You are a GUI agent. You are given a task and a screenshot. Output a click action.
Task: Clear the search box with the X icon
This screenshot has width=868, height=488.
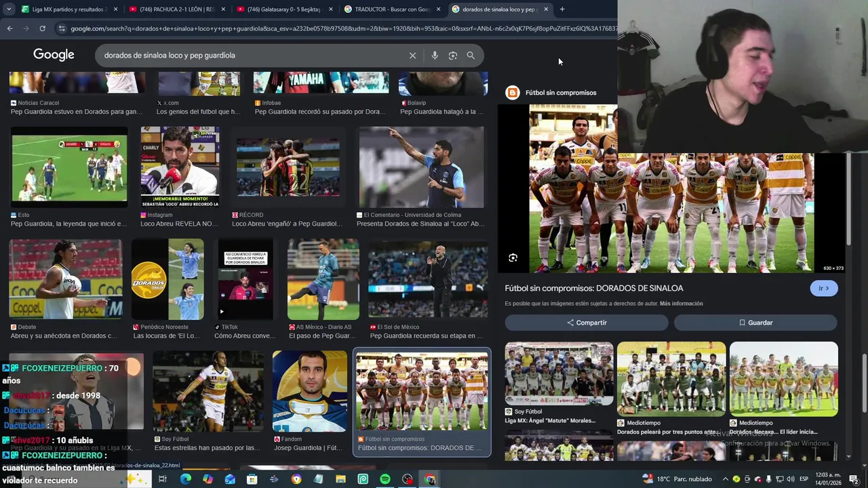pos(412,56)
